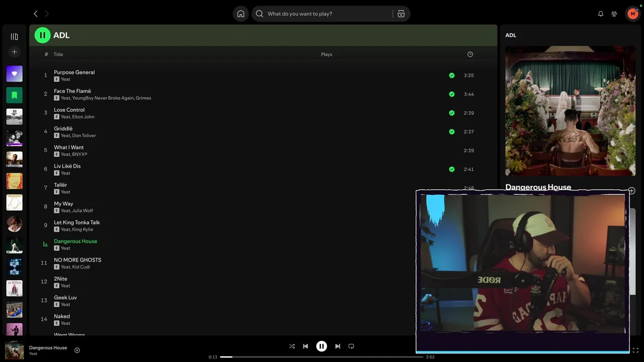Open artist link BNYX®
The height and width of the screenshot is (362, 644).
[79, 154]
